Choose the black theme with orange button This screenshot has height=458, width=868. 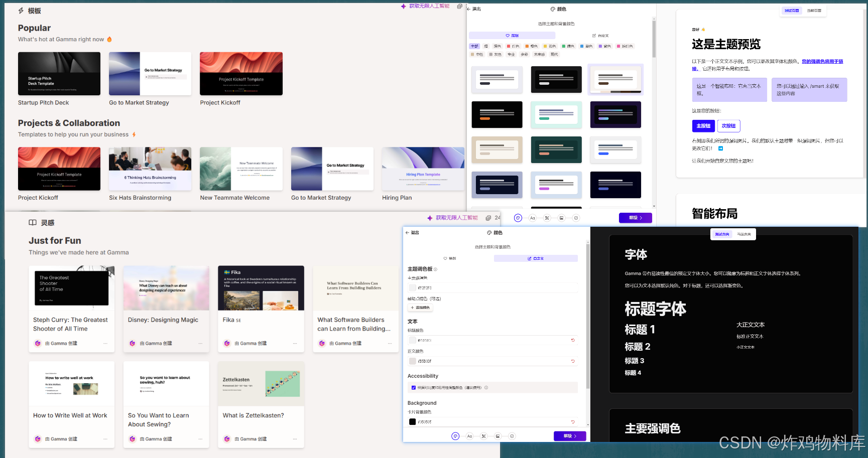497,114
